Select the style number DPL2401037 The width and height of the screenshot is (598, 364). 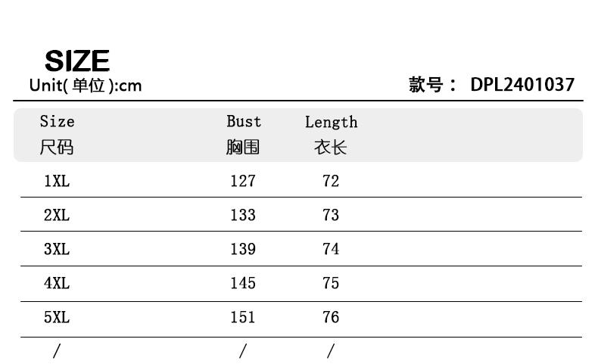[x=522, y=85]
